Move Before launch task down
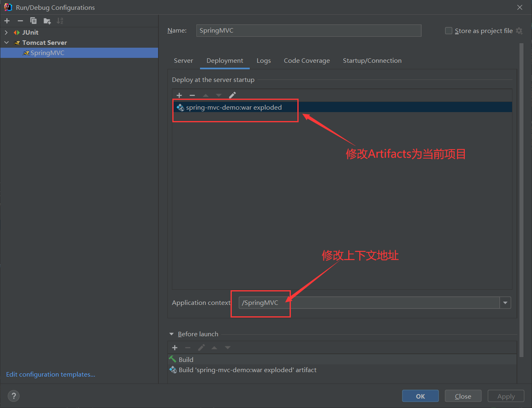The image size is (532, 408). tap(228, 348)
